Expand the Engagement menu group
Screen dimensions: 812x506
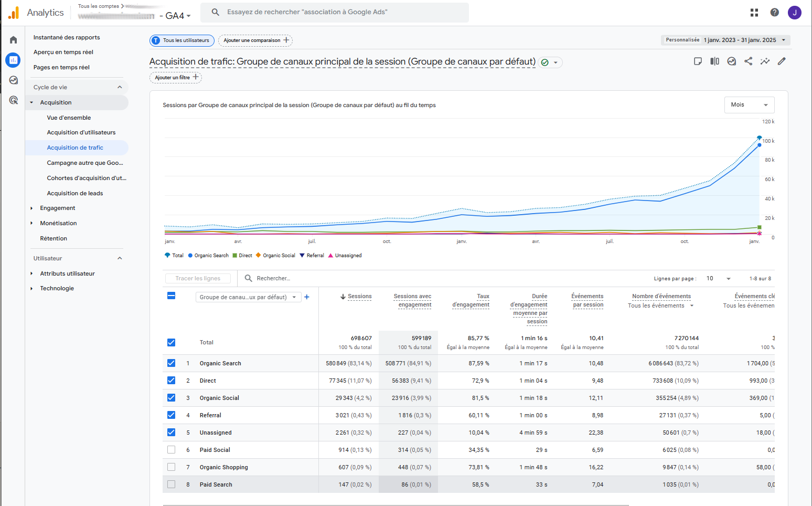click(x=31, y=208)
